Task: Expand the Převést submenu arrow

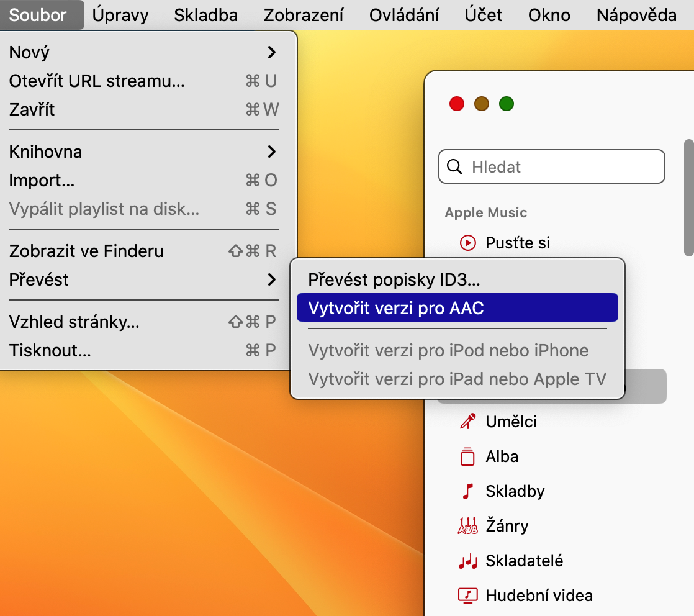Action: click(x=271, y=279)
